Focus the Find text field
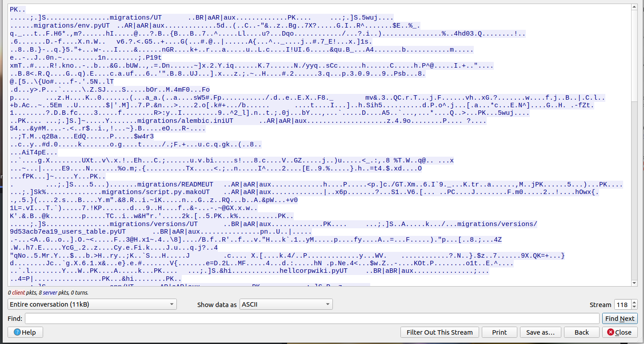The width and height of the screenshot is (644, 344). 312,319
